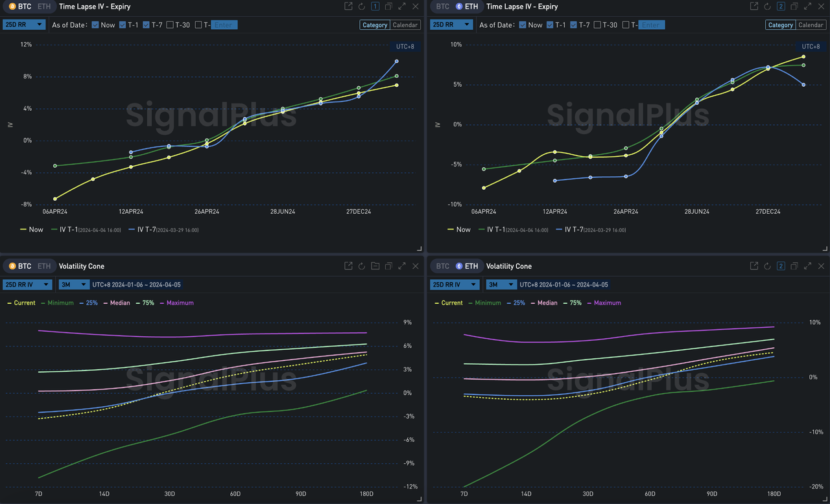Uncheck the Now checkbox in BTC Time Lapse panel

click(x=95, y=25)
